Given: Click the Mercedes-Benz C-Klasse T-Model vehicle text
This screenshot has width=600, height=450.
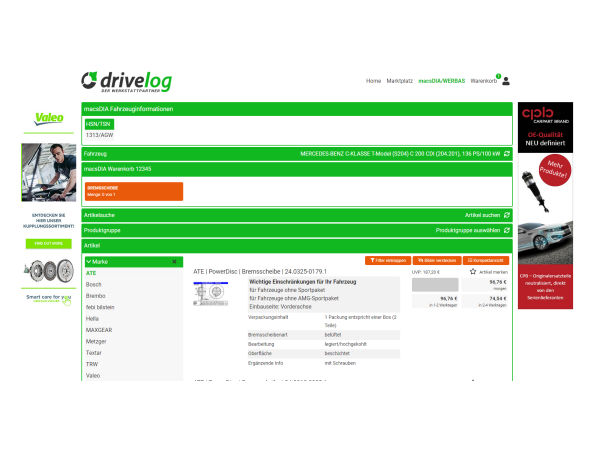Looking at the screenshot, I should pyautogui.click(x=400, y=154).
